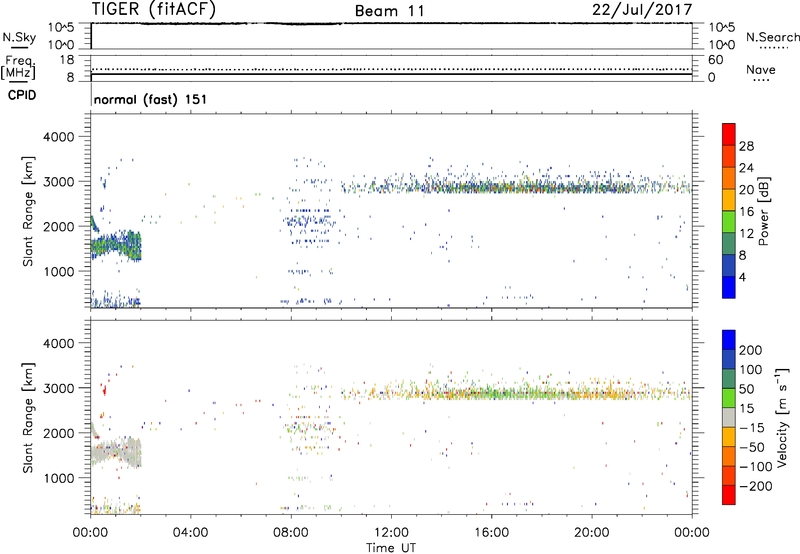Click the 04:00 time axis label
Screen dimensions: 800x554
click(190, 533)
